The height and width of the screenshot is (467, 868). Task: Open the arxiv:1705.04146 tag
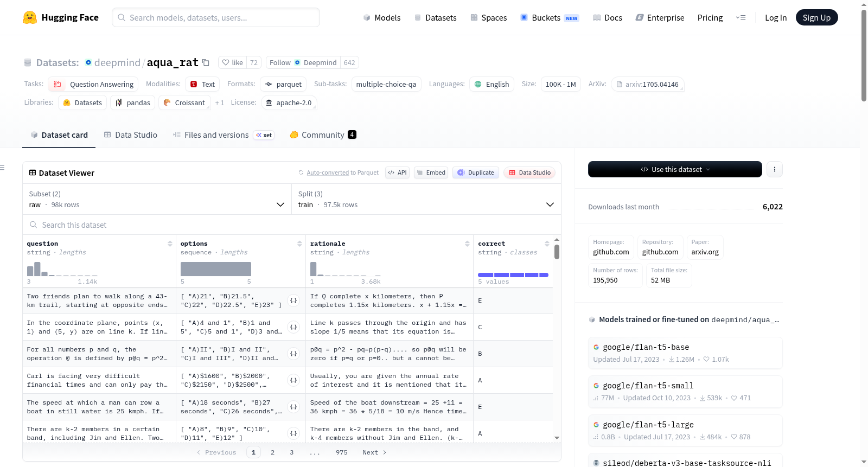(x=648, y=84)
